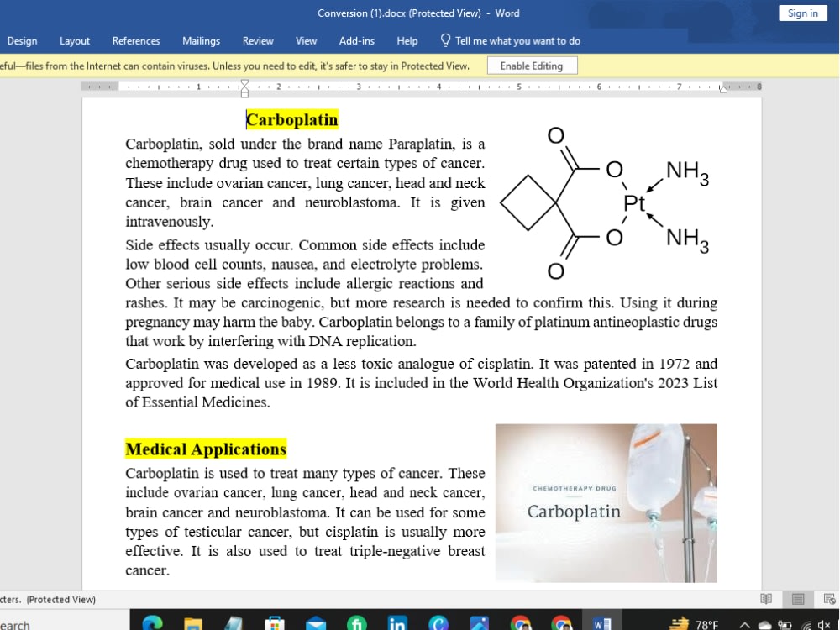Click the muted volume speaker icon

[825, 625]
